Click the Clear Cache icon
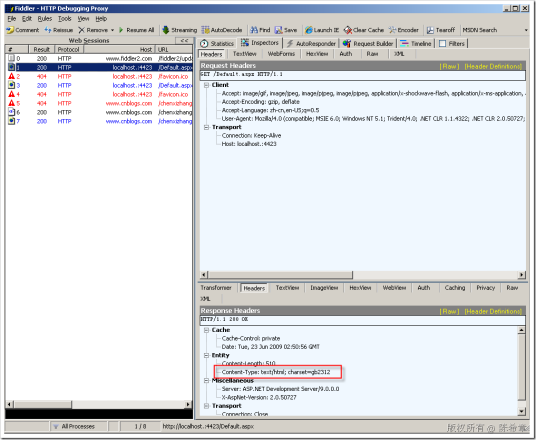 point(348,30)
